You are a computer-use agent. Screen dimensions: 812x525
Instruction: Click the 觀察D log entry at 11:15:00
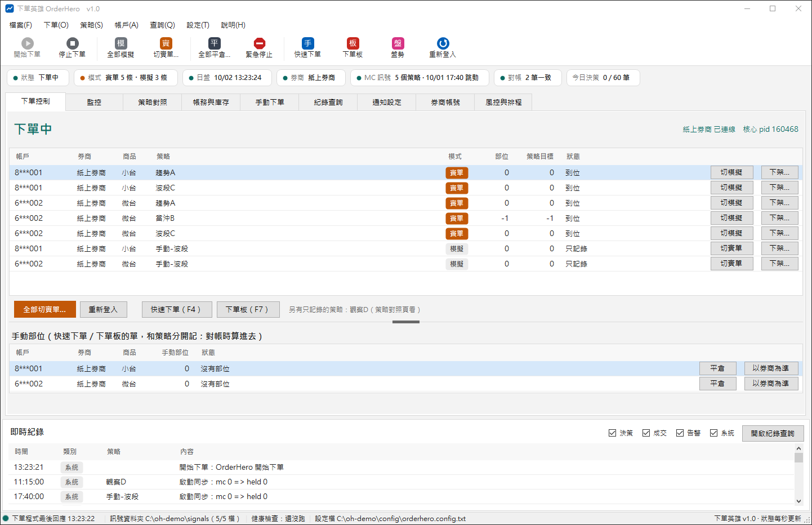click(x=402, y=482)
